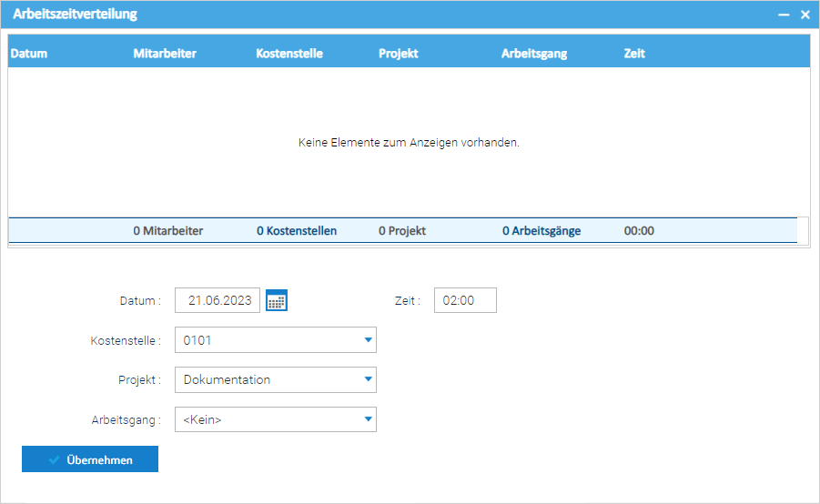
Task: Open the calendar date picker icon
Action: [277, 300]
